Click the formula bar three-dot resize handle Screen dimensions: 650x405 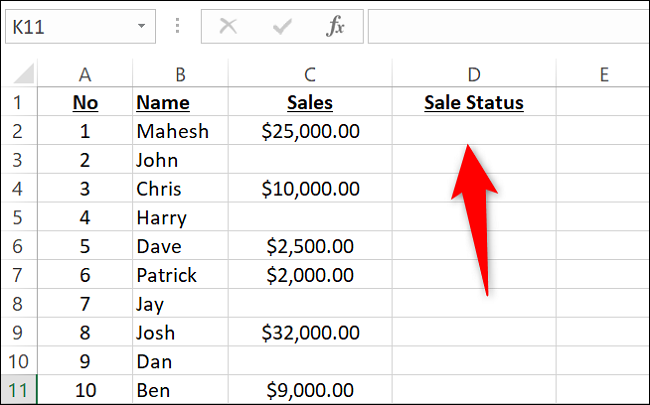point(177,26)
